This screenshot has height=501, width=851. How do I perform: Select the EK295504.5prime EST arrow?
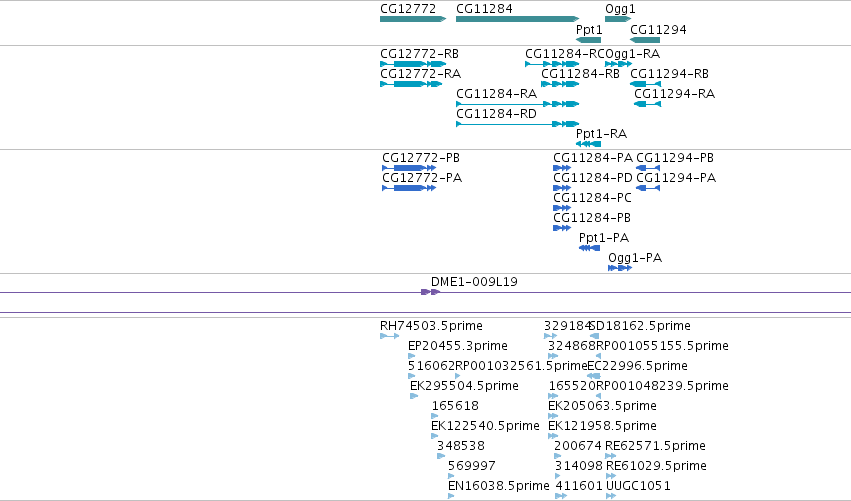pyautogui.click(x=414, y=396)
